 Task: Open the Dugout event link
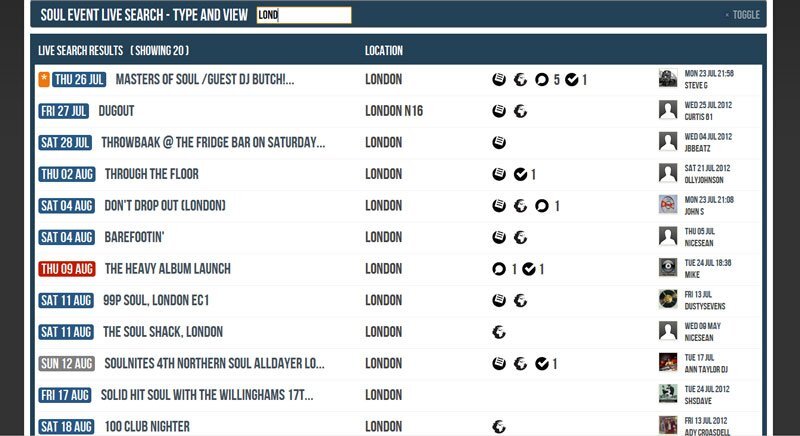[x=116, y=111]
